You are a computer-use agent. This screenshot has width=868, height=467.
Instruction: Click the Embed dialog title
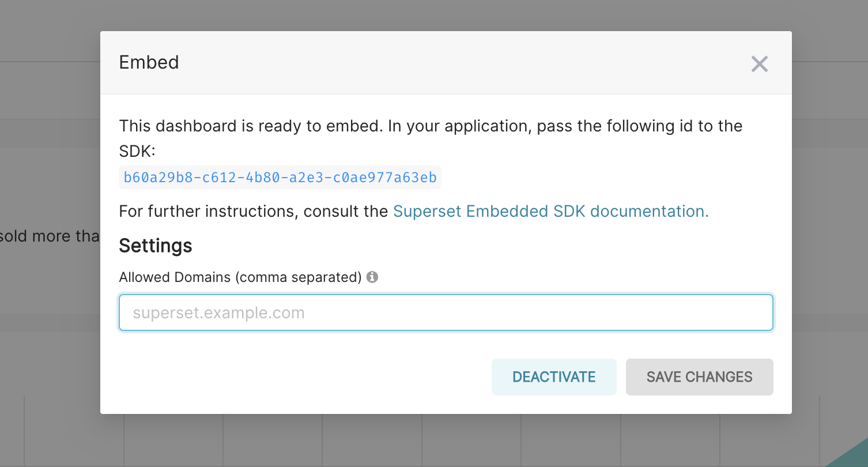click(149, 62)
